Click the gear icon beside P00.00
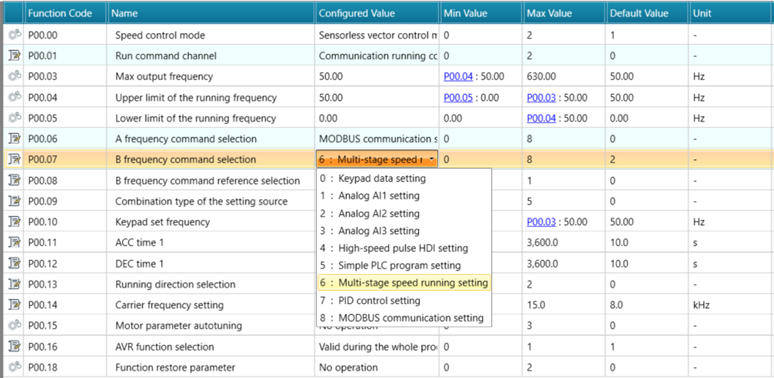The height and width of the screenshot is (378, 774). [14, 35]
